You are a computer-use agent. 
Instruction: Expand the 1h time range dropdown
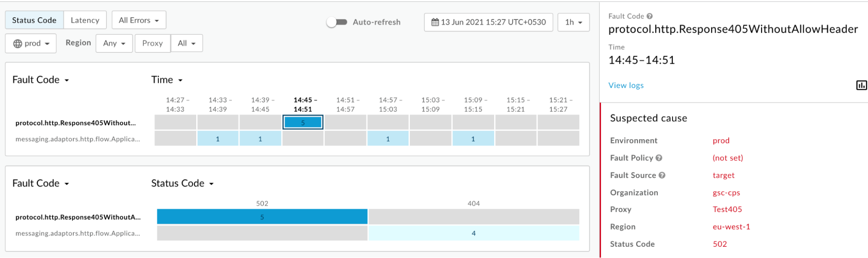click(x=573, y=22)
